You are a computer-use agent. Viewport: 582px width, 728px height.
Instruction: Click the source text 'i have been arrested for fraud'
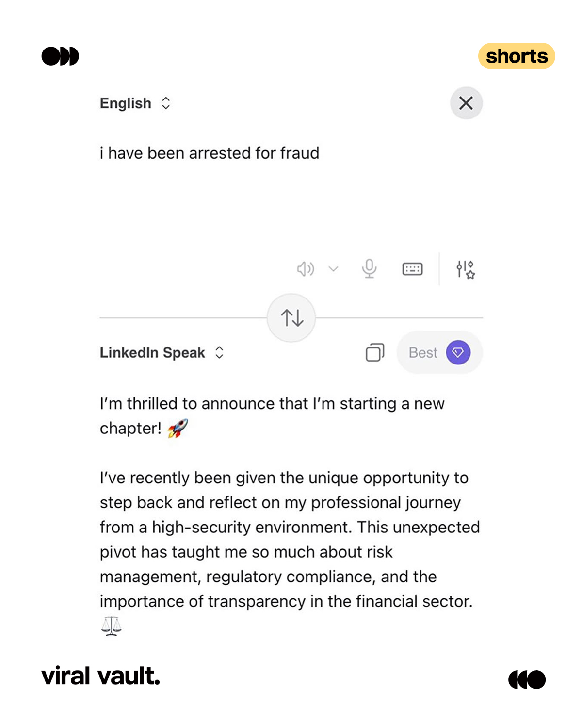click(x=210, y=153)
